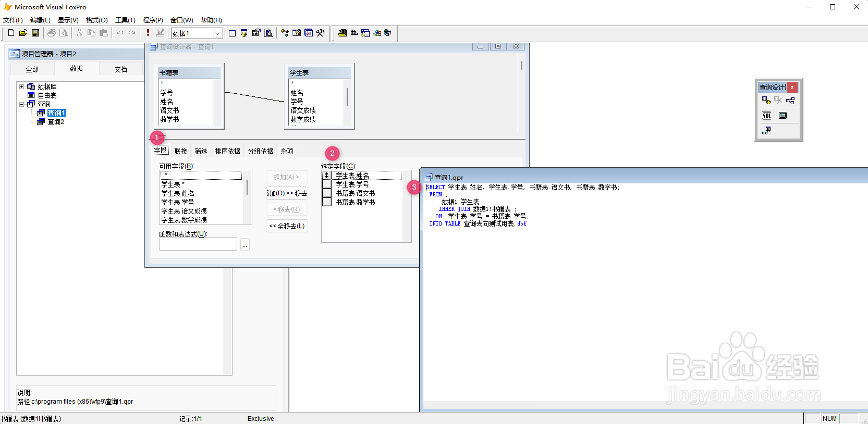
Task: Expand the 数据库 tree node
Action: pos(22,86)
